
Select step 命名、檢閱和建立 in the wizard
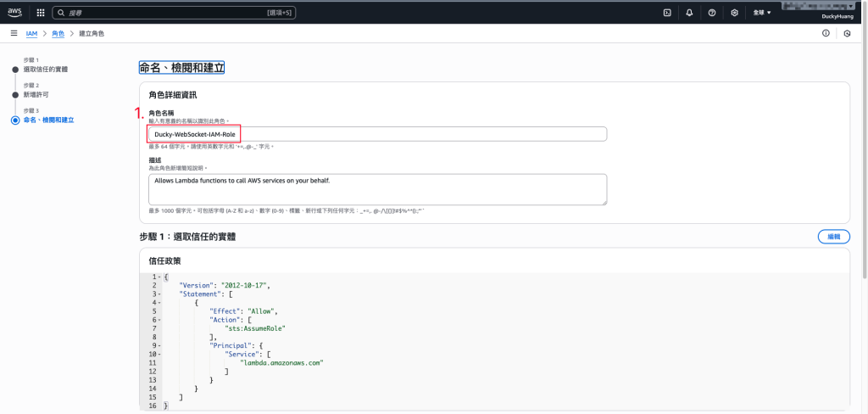click(x=48, y=120)
